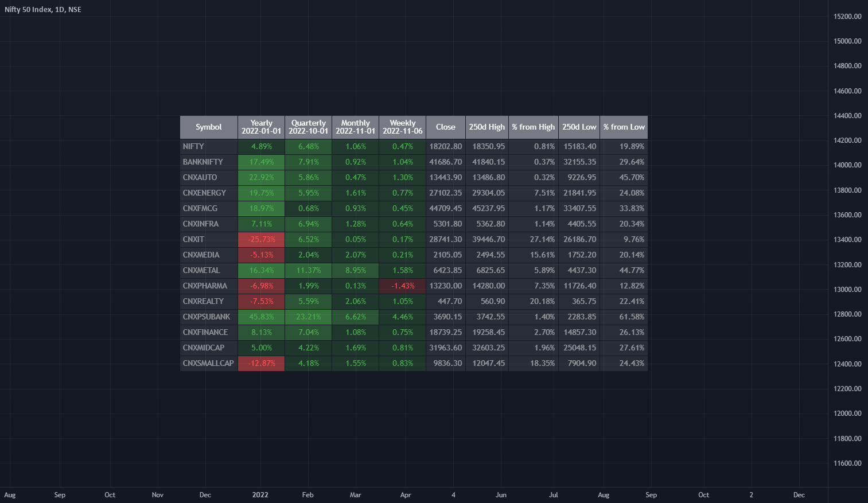Click BANKNIFTY close value 41686.70
Screen dimensions: 868x503
click(446, 162)
